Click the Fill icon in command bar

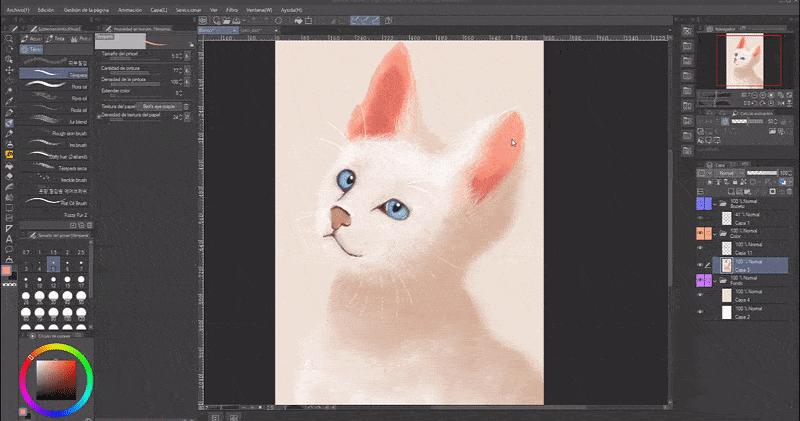(298, 20)
